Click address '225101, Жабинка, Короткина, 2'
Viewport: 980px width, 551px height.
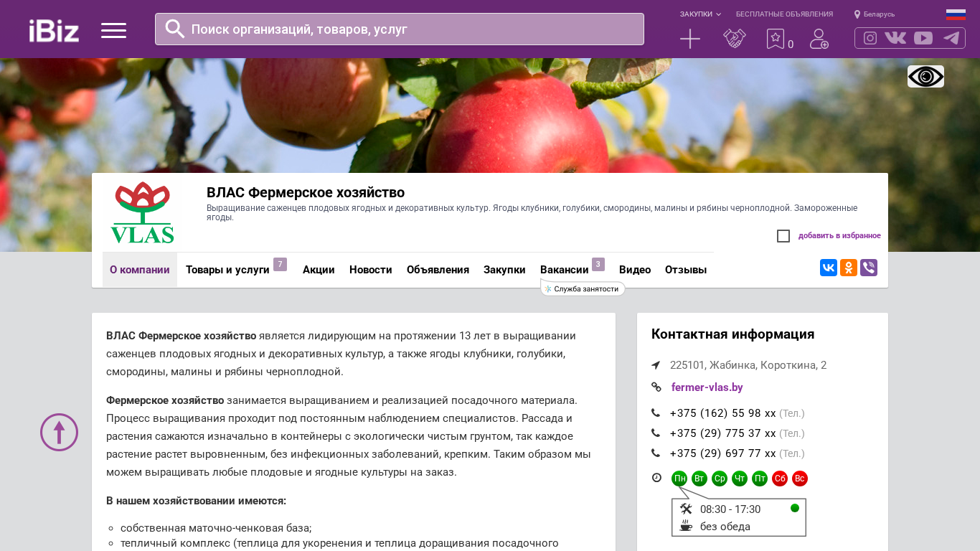click(748, 365)
